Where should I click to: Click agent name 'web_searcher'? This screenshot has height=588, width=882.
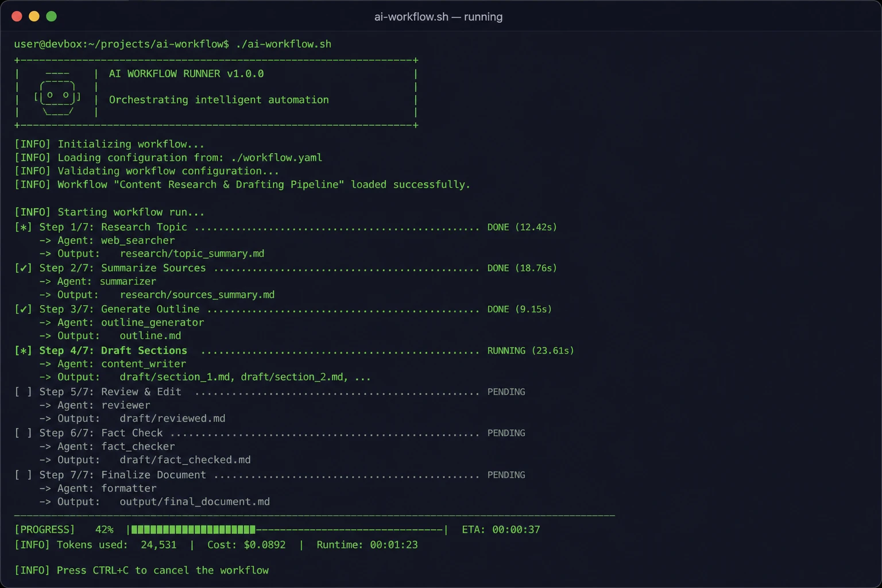[138, 241]
